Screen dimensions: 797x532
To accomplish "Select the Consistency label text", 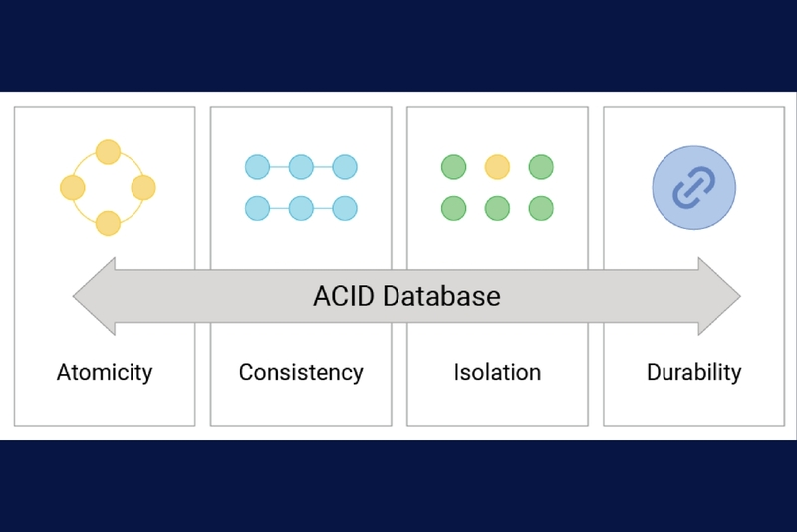I will coord(301,373).
